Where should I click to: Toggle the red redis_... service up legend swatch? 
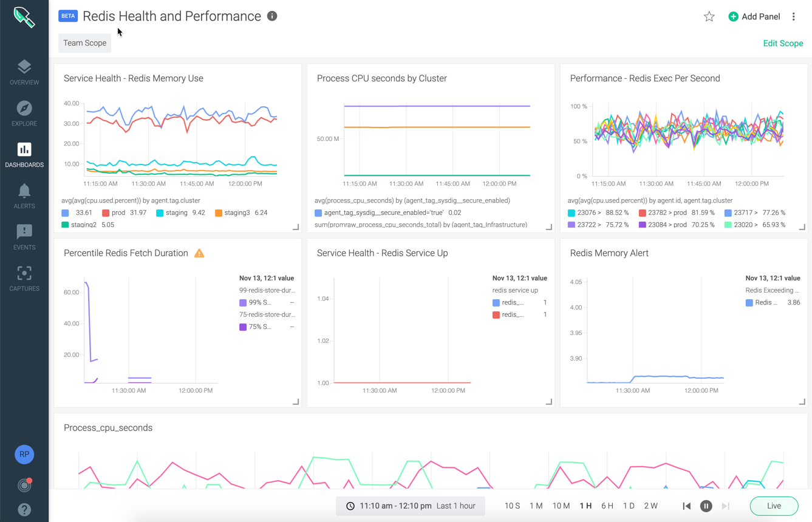pyautogui.click(x=496, y=314)
